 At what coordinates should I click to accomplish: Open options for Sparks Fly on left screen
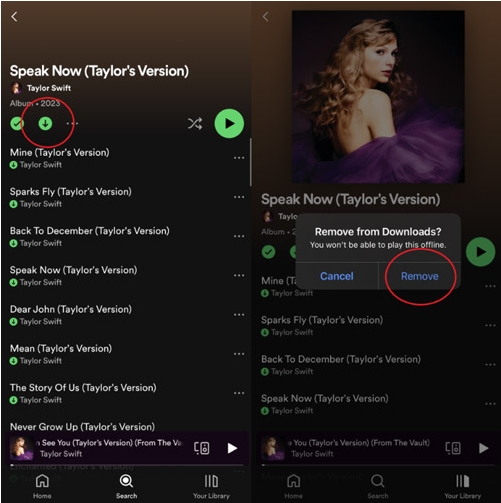239,197
